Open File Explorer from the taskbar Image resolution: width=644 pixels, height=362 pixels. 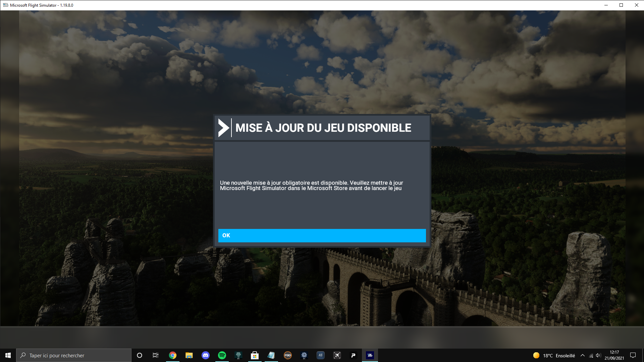coord(189,355)
